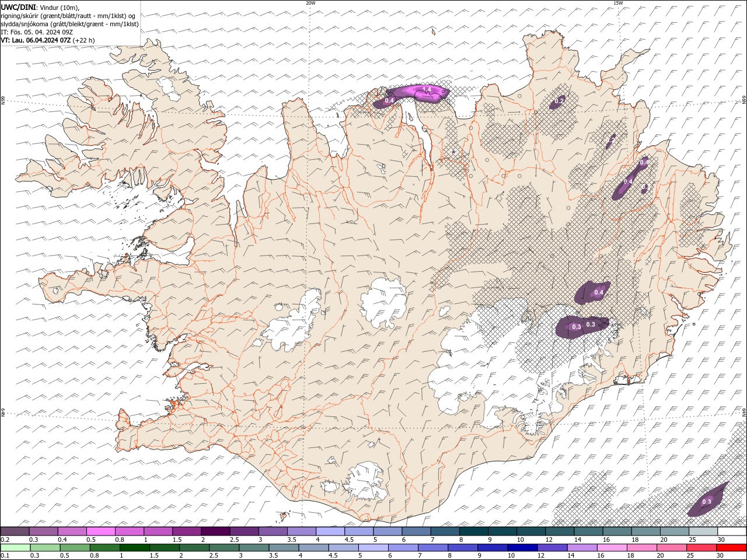Click the slate blue 6 swatch on snow scale
The width and height of the screenshot is (747, 560).
coord(416,531)
